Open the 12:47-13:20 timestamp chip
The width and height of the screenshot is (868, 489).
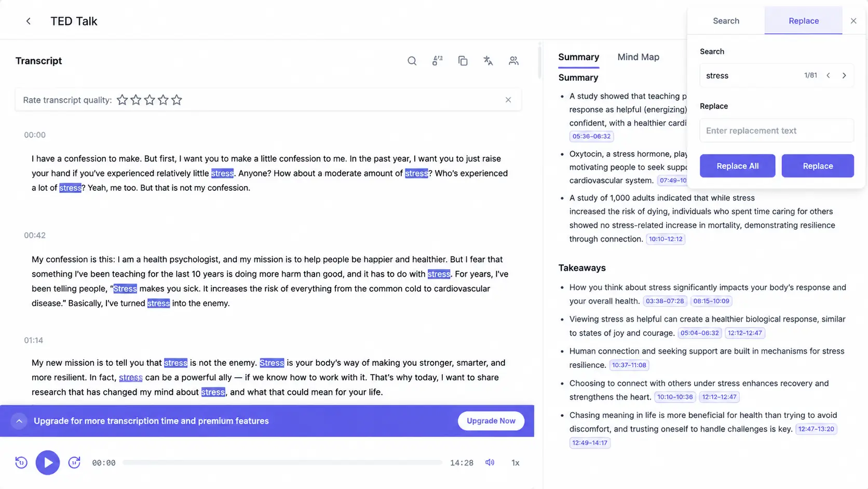click(x=816, y=429)
